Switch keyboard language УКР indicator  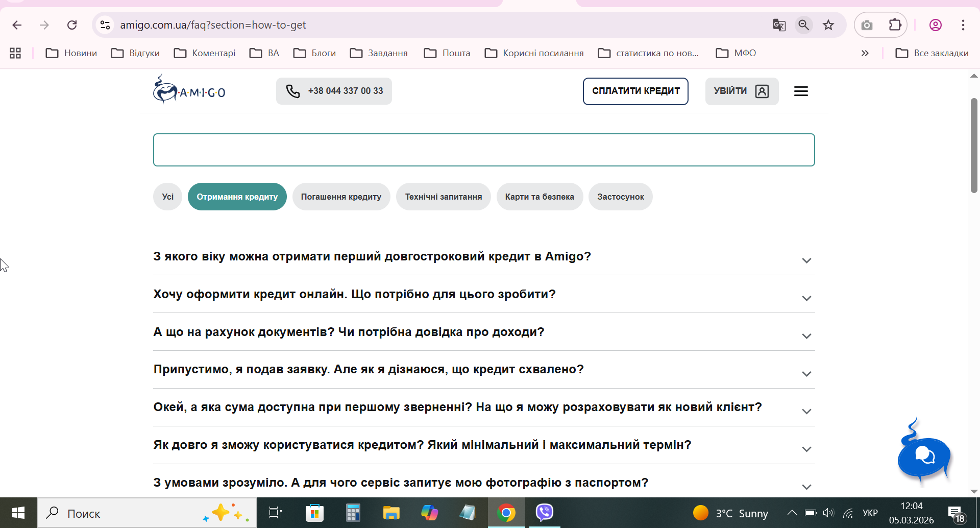pyautogui.click(x=870, y=513)
